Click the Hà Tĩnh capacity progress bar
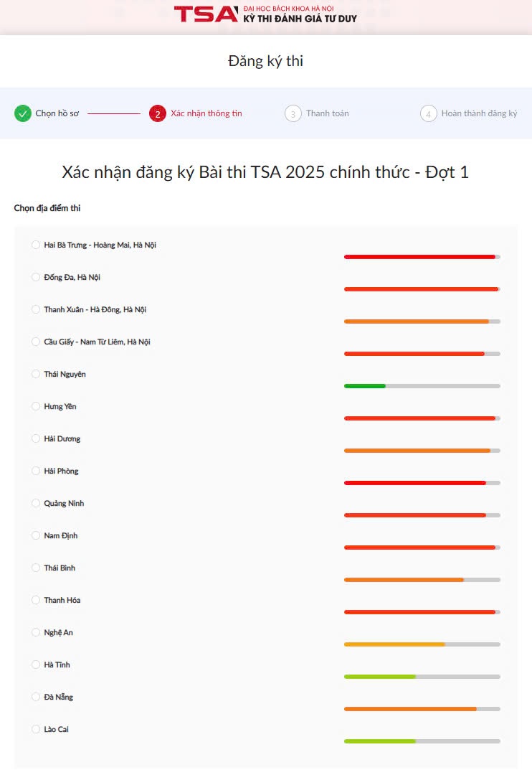Screen dimensions: 532x770 [422, 677]
